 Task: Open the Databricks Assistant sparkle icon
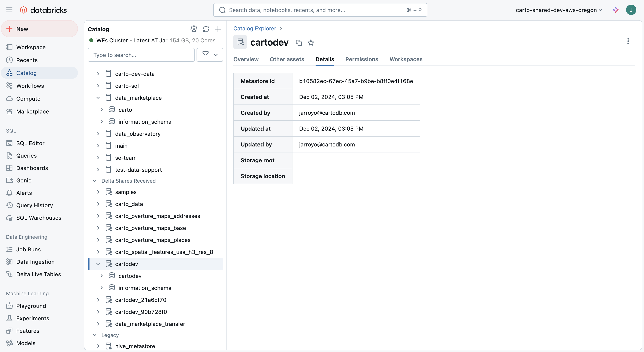pyautogui.click(x=616, y=10)
